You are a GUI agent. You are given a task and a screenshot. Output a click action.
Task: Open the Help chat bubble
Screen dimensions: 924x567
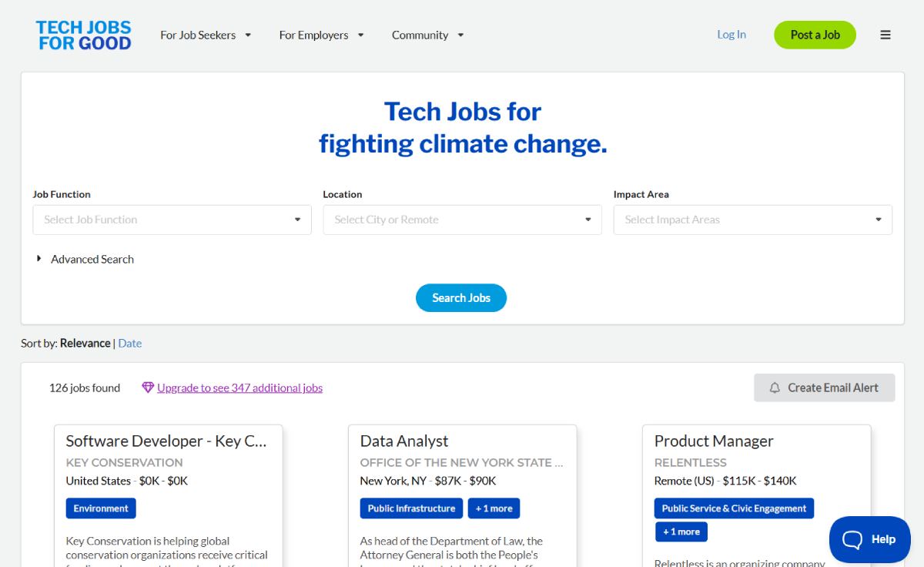(869, 539)
